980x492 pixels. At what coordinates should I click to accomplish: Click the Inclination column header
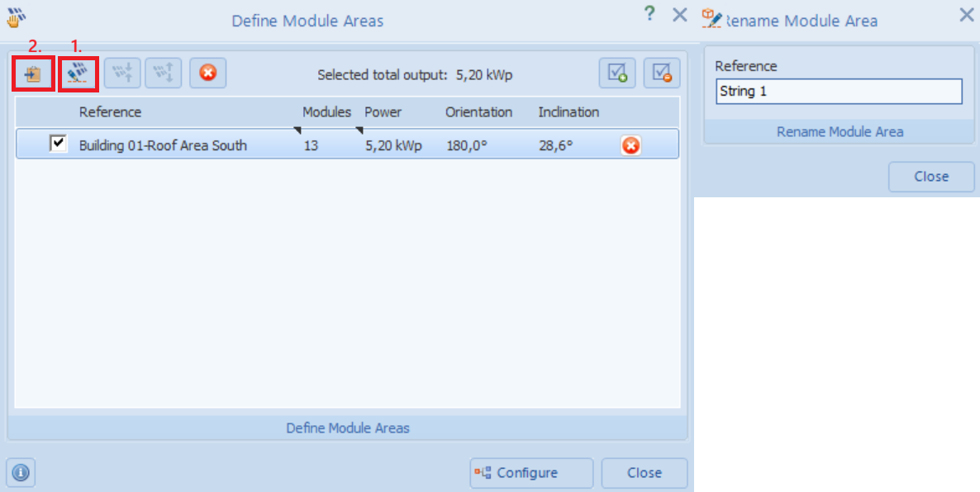568,112
